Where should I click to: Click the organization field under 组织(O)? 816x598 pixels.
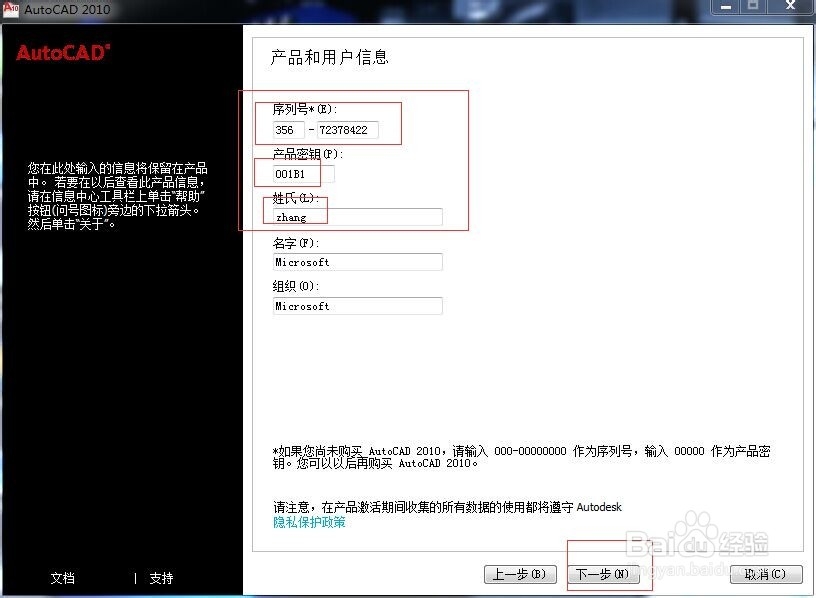coord(358,306)
